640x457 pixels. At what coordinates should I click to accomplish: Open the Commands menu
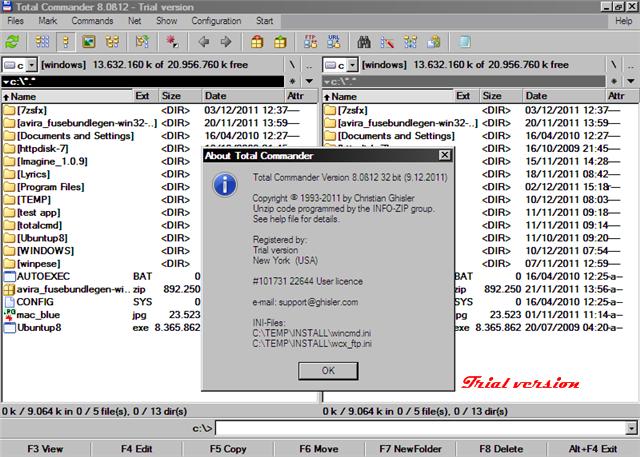[92, 21]
